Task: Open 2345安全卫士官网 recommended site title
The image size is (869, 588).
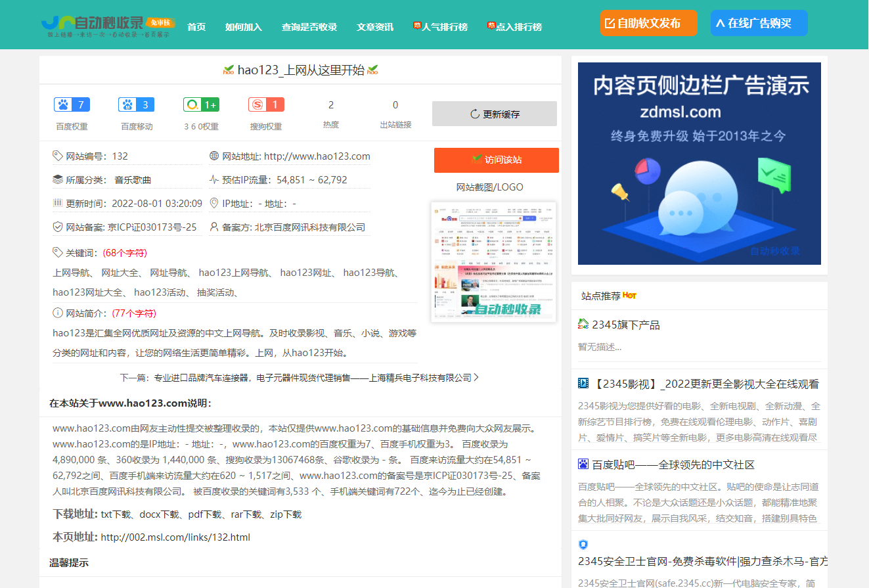Action: 703,561
